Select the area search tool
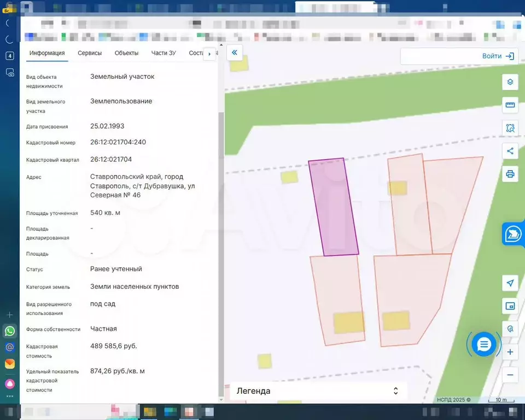 click(510, 128)
